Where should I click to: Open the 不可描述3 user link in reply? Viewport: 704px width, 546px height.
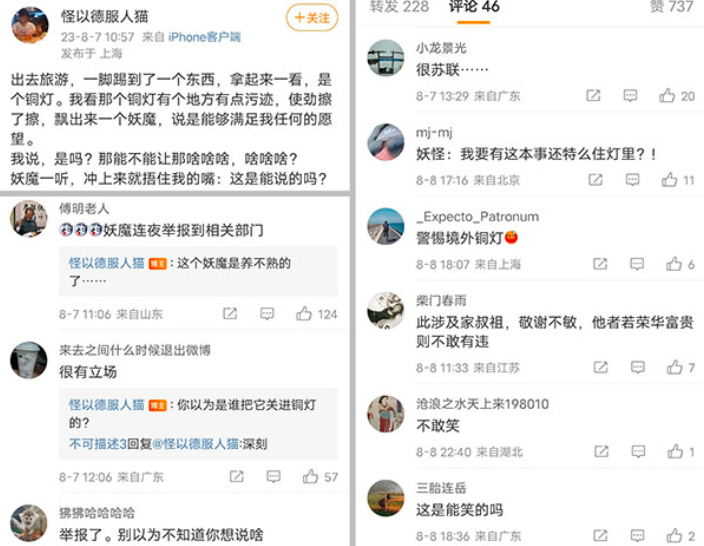point(98,444)
